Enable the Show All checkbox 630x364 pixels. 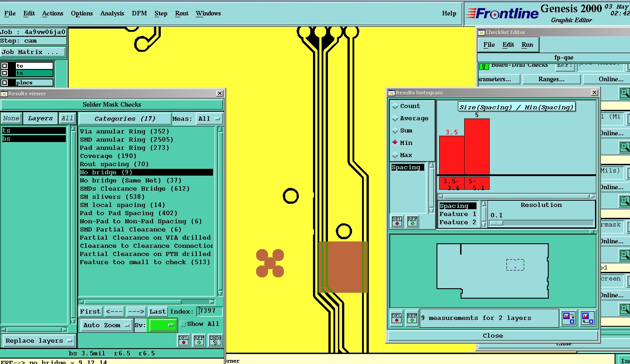[183, 324]
